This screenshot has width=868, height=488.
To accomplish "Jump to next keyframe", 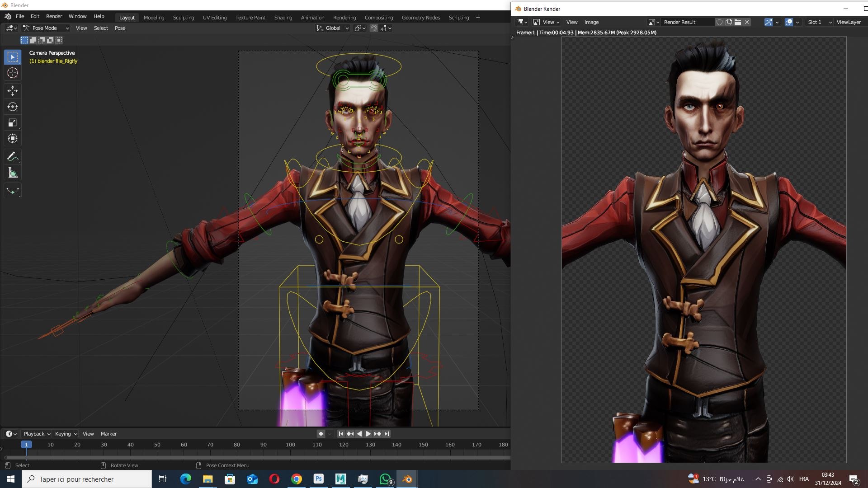I will click(x=377, y=434).
